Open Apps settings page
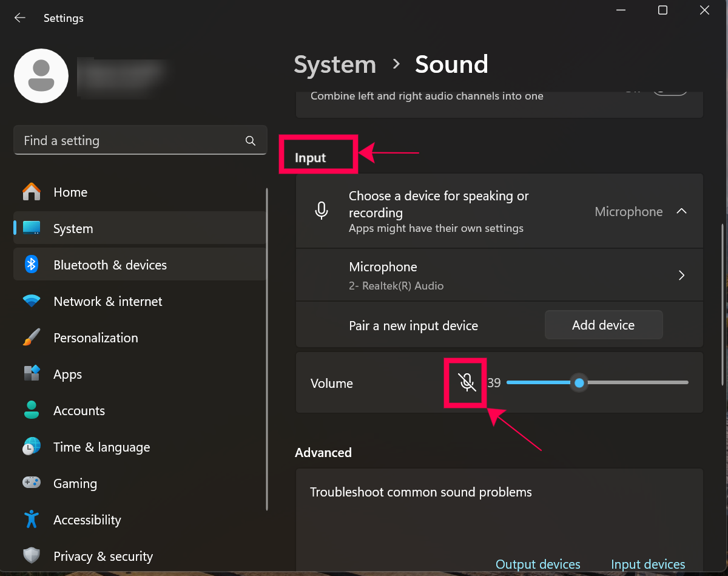This screenshot has height=576, width=728. pyautogui.click(x=140, y=374)
